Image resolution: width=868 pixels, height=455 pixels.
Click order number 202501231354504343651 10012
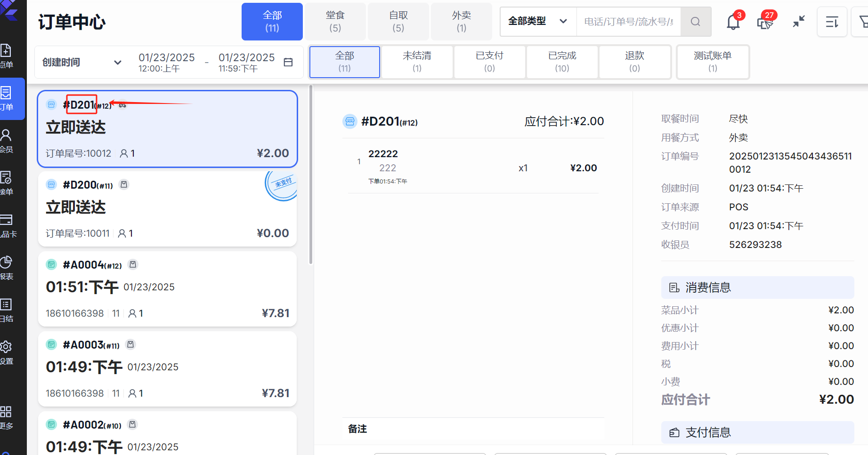[790, 163]
